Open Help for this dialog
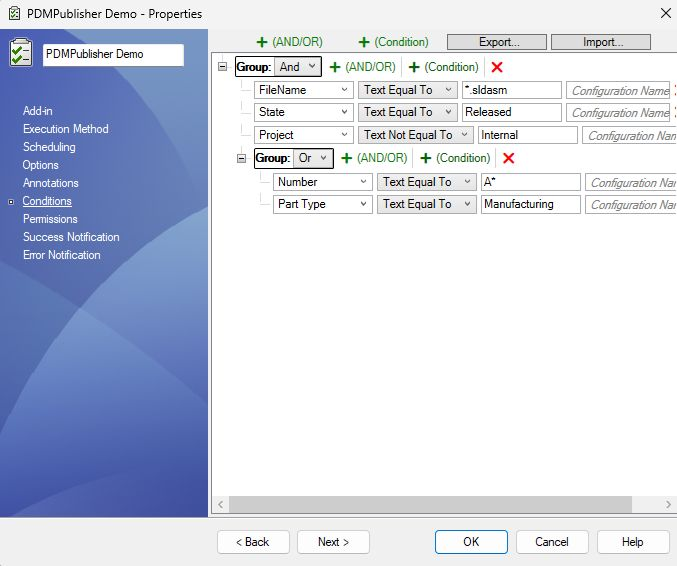677x566 pixels. pos(633,542)
